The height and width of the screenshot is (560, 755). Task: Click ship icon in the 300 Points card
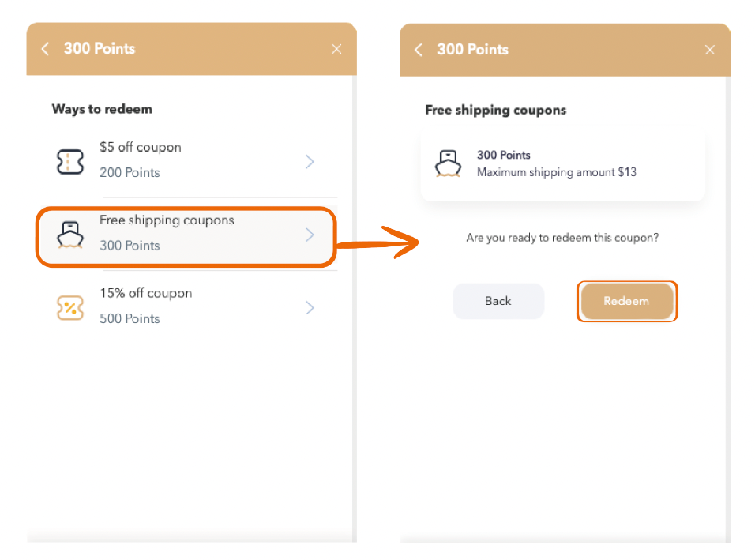tap(449, 163)
